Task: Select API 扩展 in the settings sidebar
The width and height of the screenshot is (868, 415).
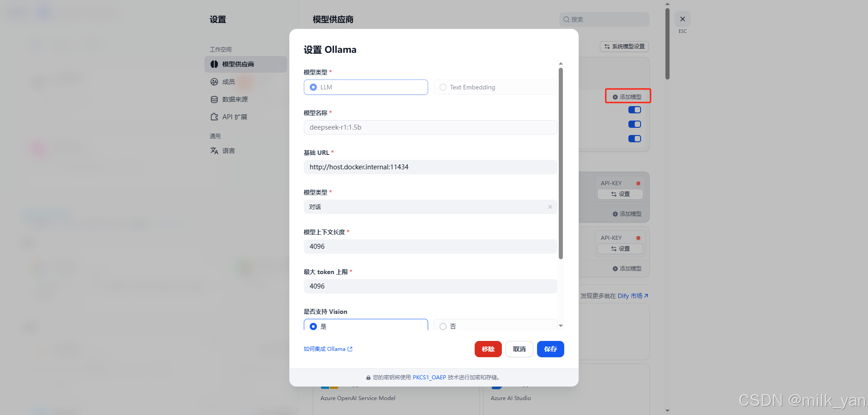Action: [x=245, y=117]
